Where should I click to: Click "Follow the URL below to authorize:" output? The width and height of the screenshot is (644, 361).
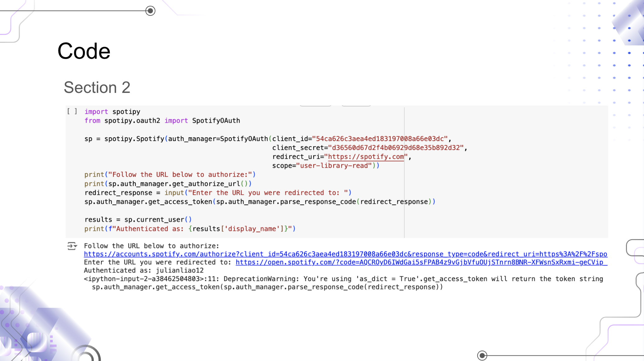(151, 246)
